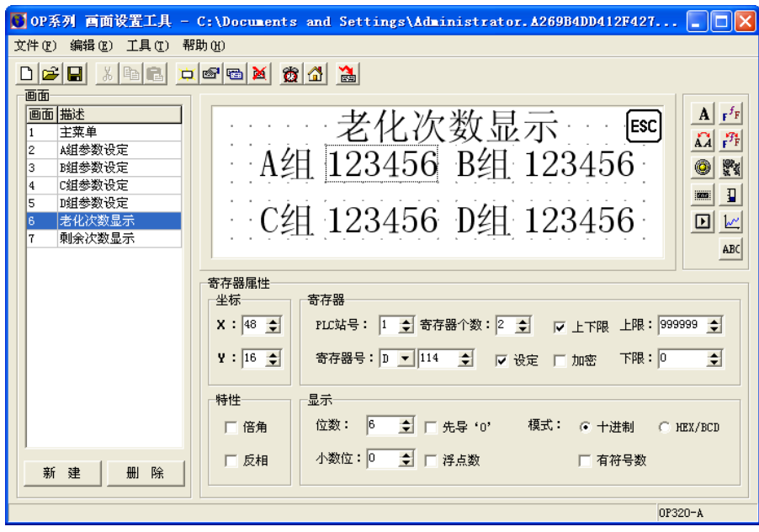759x532 pixels.
Task: Uncheck the 设定 checkbox
Action: tap(502, 360)
